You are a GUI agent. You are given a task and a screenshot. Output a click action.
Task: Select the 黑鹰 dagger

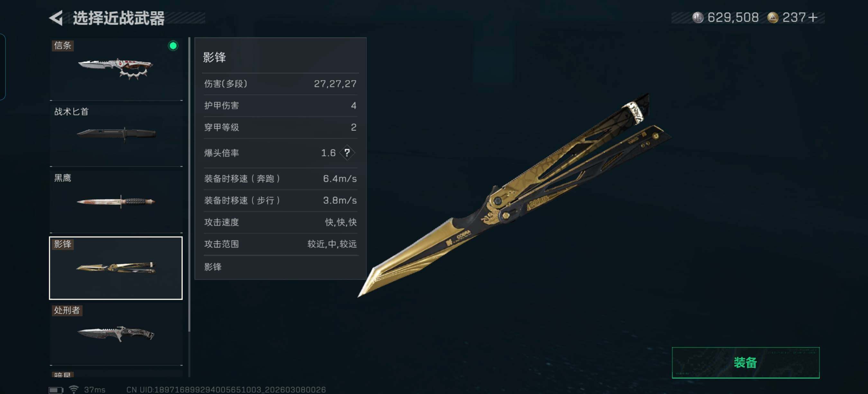pyautogui.click(x=116, y=202)
